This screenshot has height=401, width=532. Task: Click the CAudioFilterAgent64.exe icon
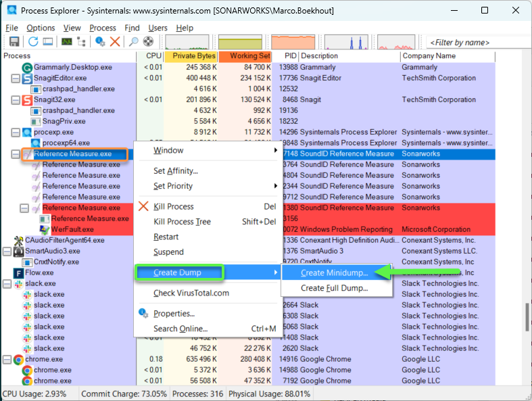pyautogui.click(x=18, y=241)
